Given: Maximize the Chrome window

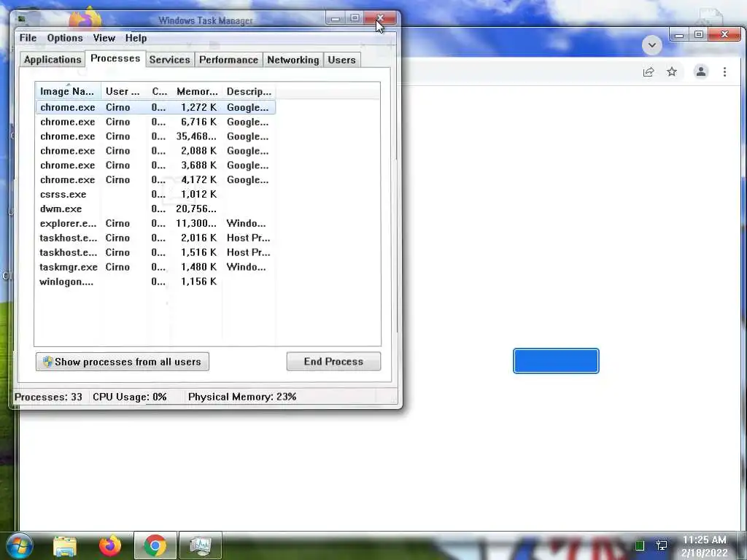Looking at the screenshot, I should (699, 35).
